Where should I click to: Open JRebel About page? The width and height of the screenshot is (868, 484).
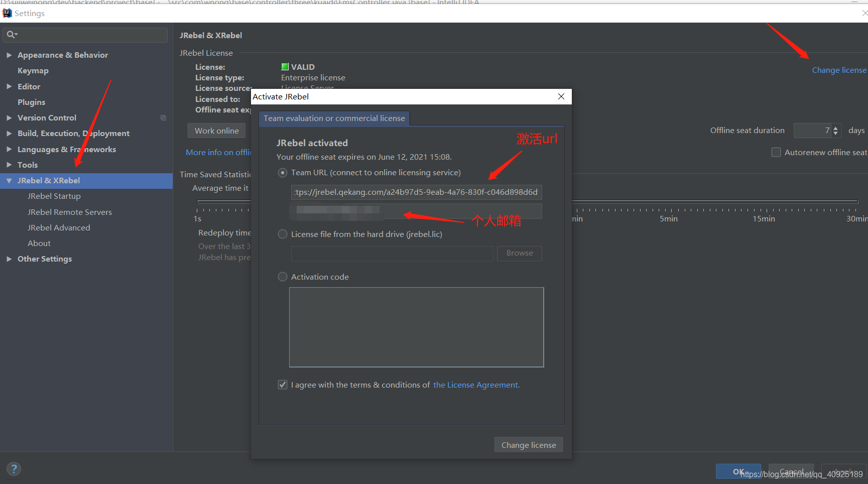tap(39, 243)
